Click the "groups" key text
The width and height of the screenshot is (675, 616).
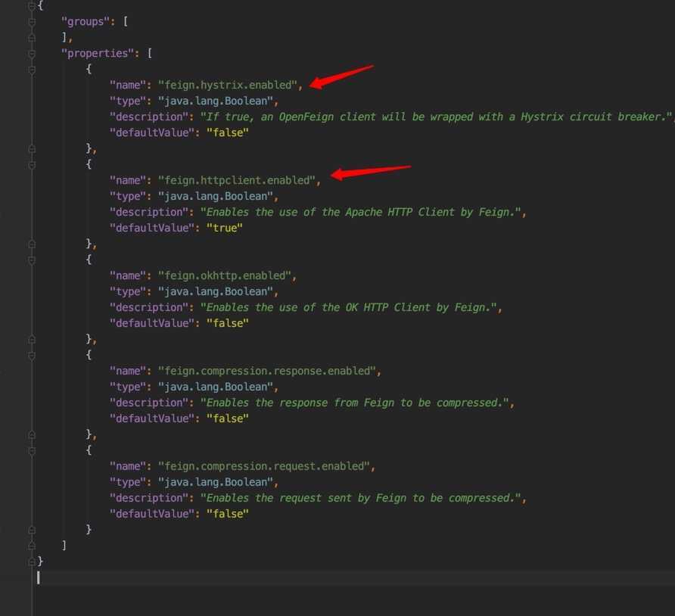[x=86, y=21]
